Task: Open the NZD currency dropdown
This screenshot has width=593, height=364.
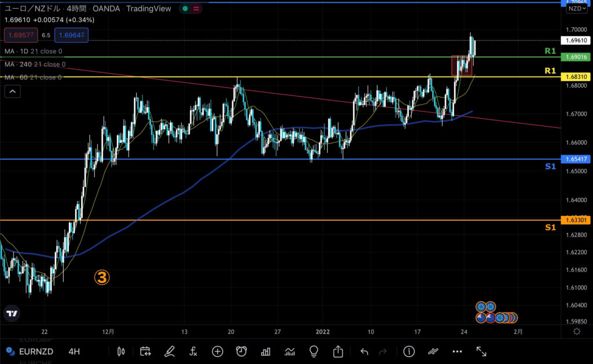Action: coord(577,9)
